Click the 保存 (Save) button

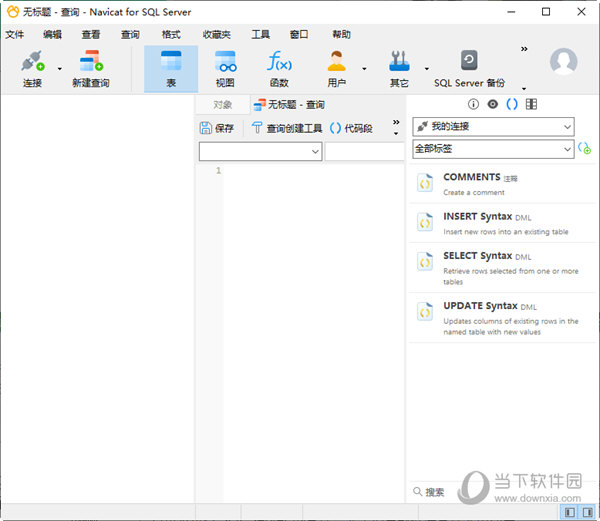point(217,128)
